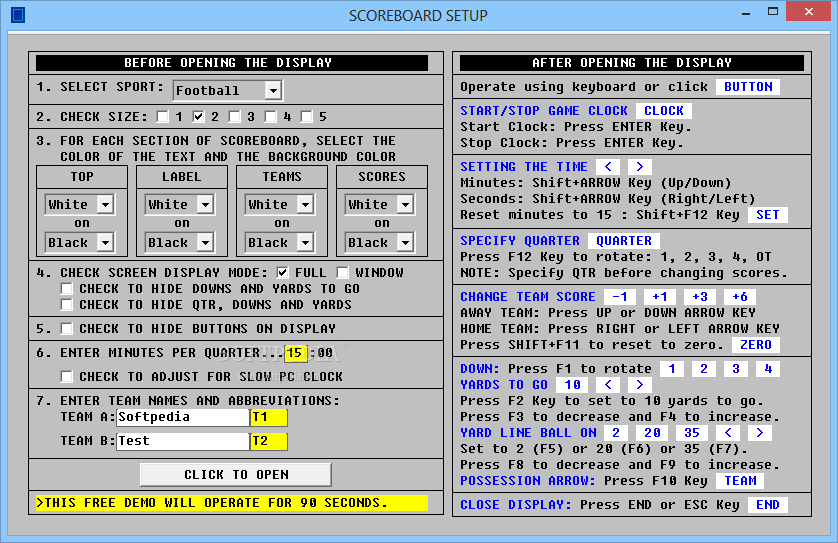Select down number 3 button

click(736, 369)
